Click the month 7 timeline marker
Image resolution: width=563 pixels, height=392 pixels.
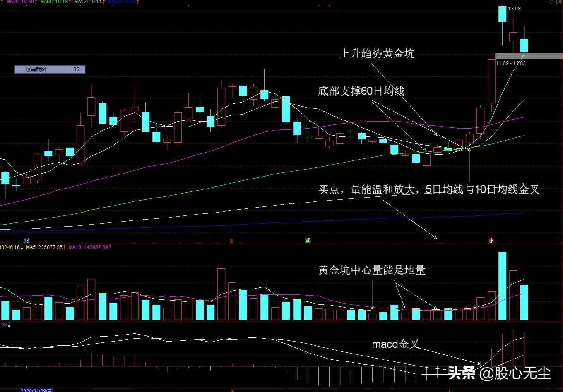tap(449, 390)
